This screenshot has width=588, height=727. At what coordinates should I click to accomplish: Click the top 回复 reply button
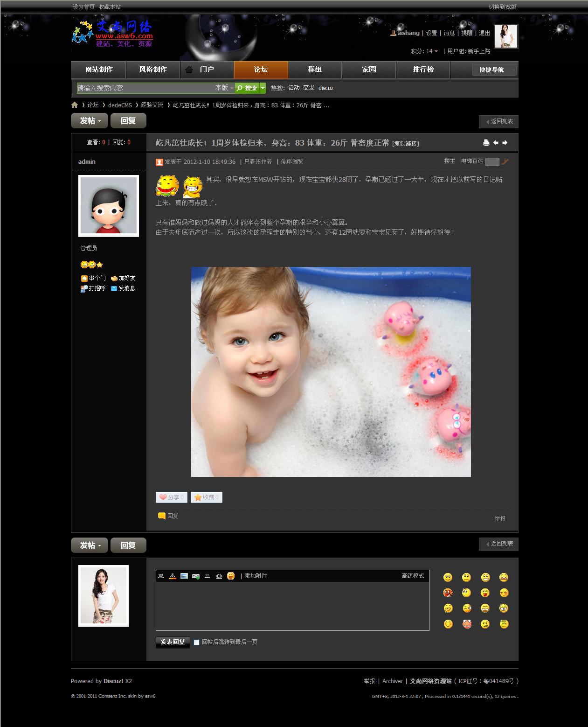(x=128, y=120)
